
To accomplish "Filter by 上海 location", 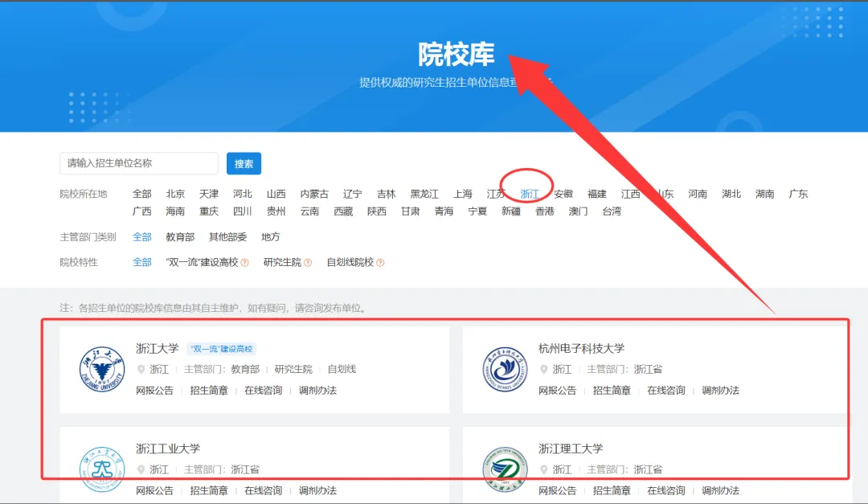I will [463, 194].
